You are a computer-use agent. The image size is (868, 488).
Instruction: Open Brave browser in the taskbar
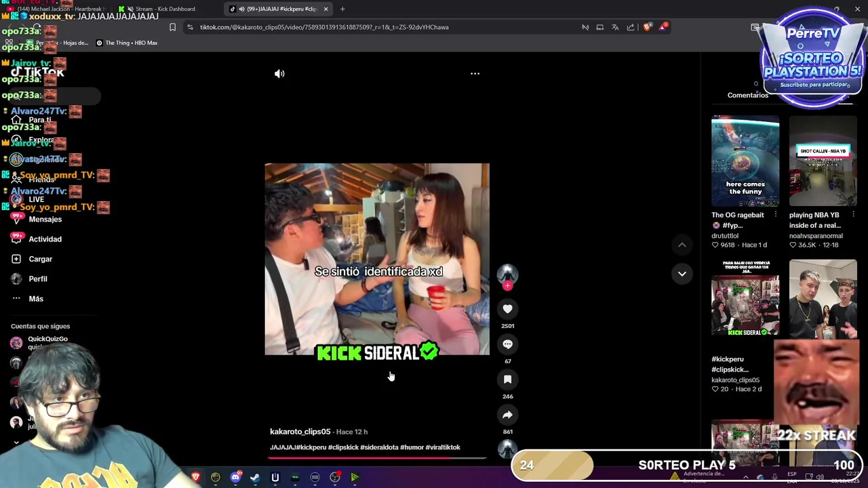[195, 478]
